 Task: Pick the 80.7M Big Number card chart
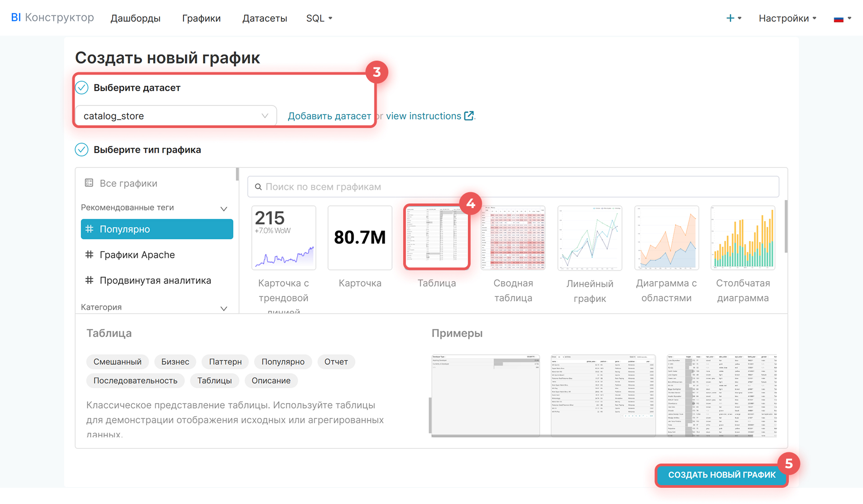point(360,238)
